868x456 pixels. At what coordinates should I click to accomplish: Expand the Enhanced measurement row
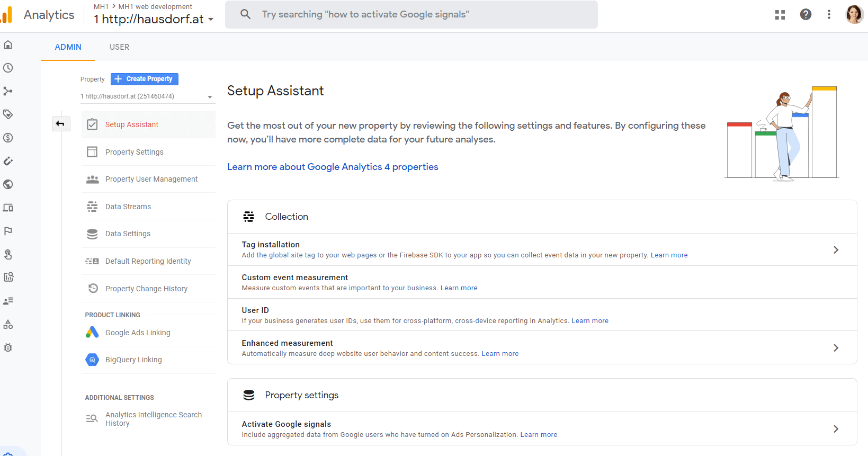click(x=835, y=348)
